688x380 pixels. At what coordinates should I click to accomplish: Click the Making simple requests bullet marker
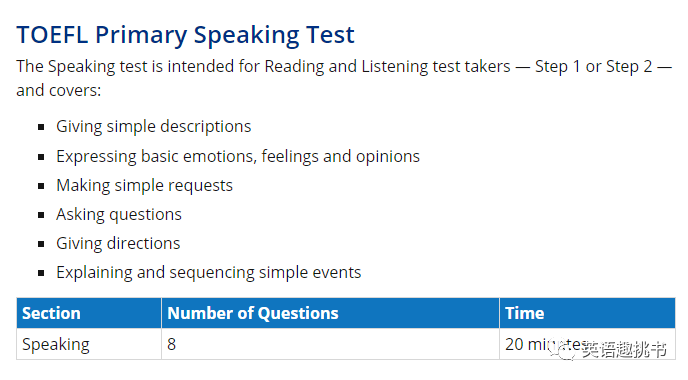tap(41, 186)
